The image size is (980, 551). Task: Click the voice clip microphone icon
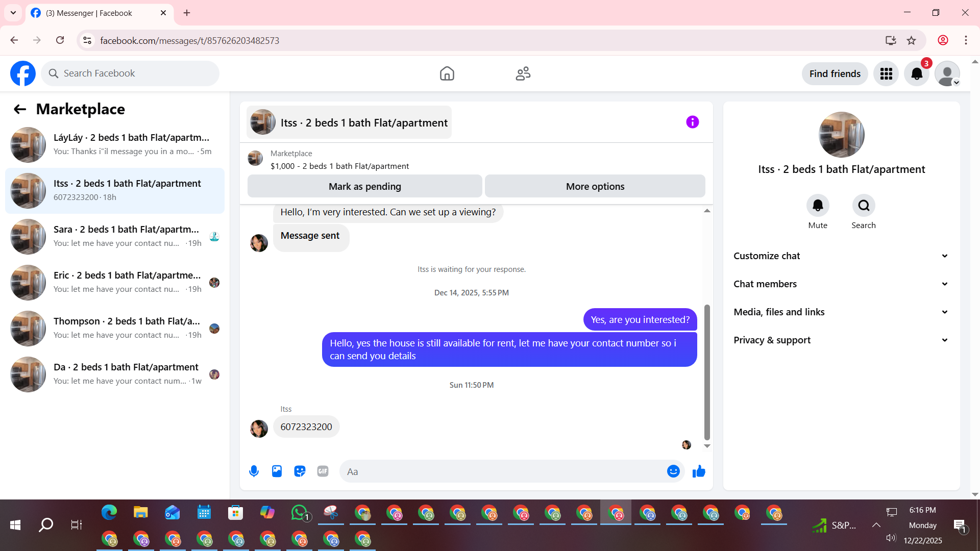[254, 471]
